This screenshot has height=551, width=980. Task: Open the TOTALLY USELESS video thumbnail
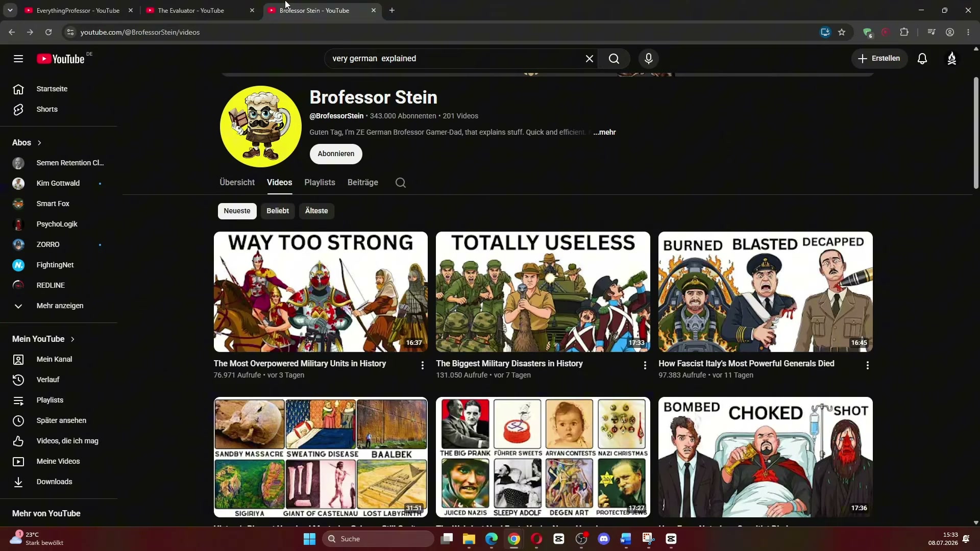[543, 292]
